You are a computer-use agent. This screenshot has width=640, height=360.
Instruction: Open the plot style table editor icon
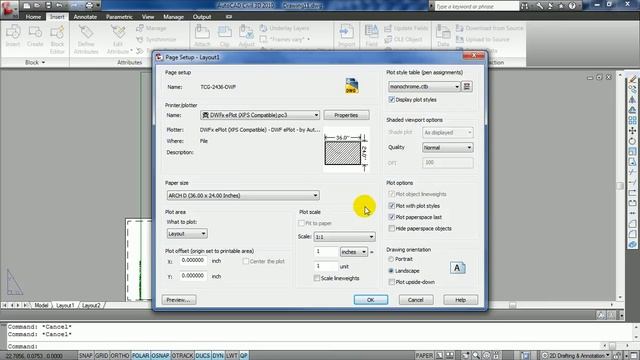[467, 87]
